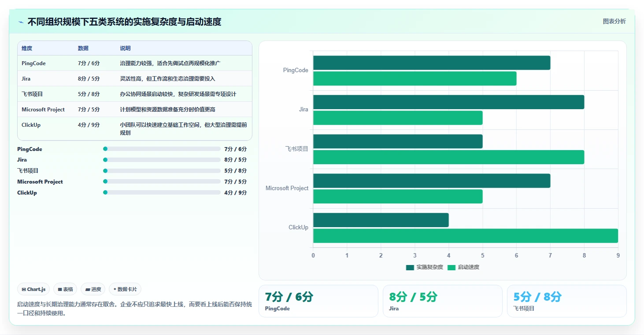
Task: Select the Chart.js tag chip
Action: point(33,289)
